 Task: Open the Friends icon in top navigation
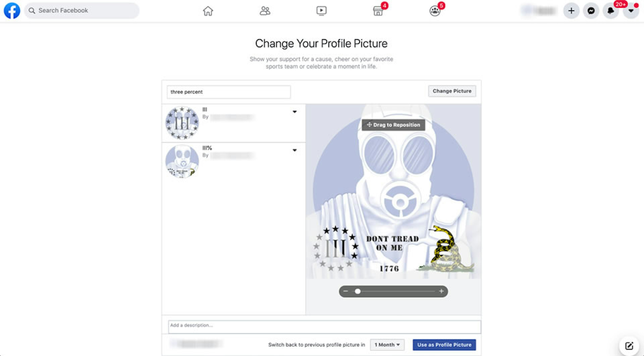(265, 11)
